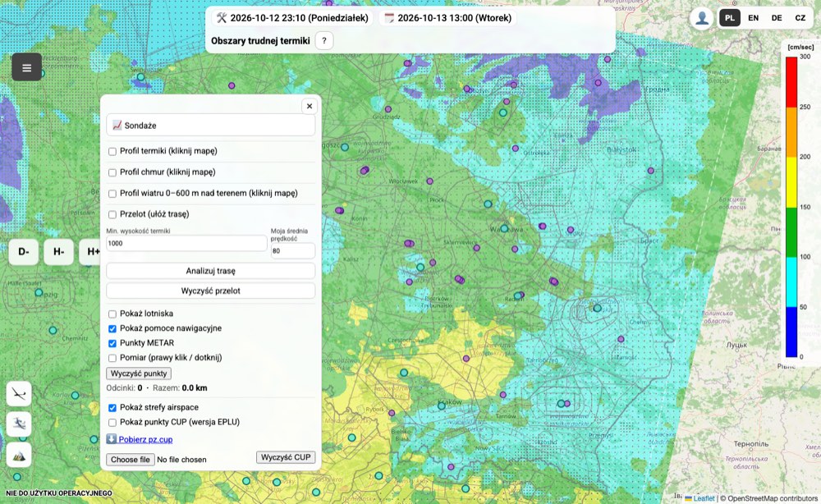The width and height of the screenshot is (821, 504).
Task: Enable Pomiar (prawy klik / dotknij) checkbox
Action: point(112,358)
